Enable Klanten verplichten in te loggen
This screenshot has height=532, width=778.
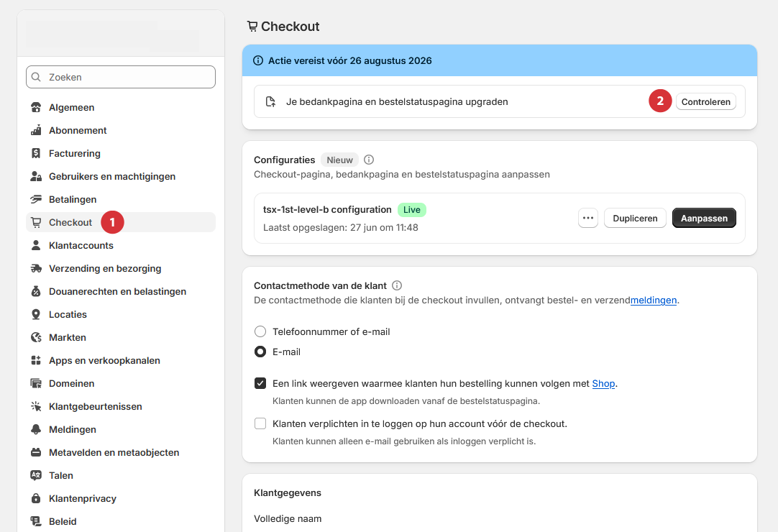pyautogui.click(x=260, y=423)
